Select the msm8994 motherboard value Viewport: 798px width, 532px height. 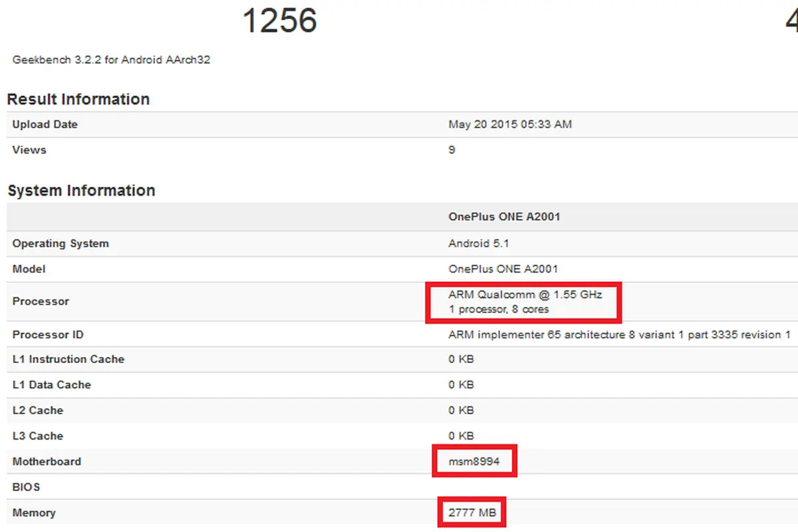[x=474, y=461]
